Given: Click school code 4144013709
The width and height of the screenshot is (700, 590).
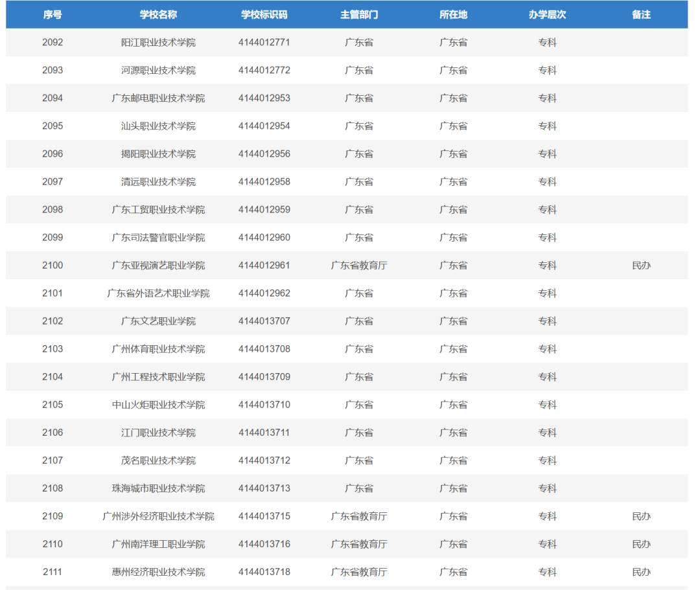Looking at the screenshot, I should click(x=264, y=377).
